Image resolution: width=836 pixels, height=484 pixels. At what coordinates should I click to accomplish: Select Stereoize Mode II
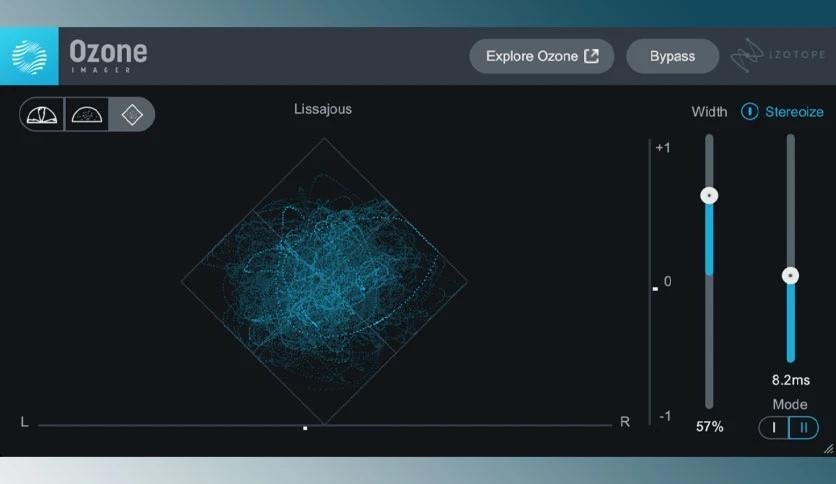(803, 428)
